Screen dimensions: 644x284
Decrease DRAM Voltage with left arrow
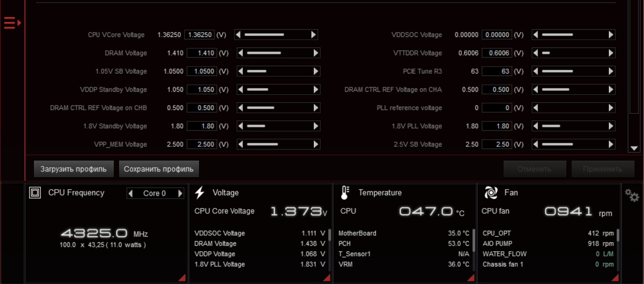(x=240, y=53)
